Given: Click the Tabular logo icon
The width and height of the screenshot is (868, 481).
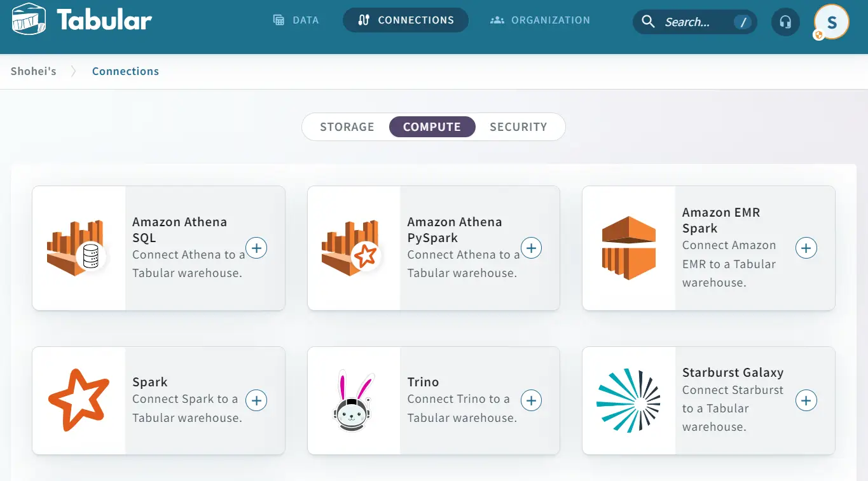Looking at the screenshot, I should [x=29, y=20].
